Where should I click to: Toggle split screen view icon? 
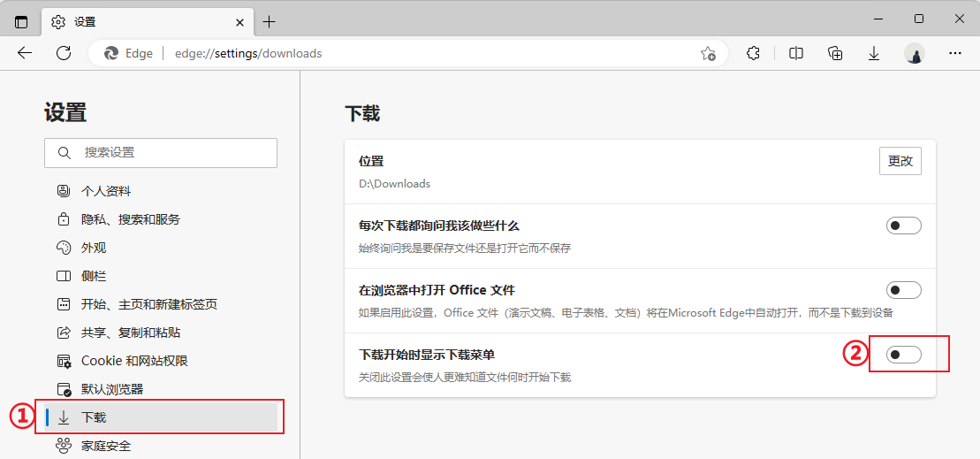pos(796,53)
